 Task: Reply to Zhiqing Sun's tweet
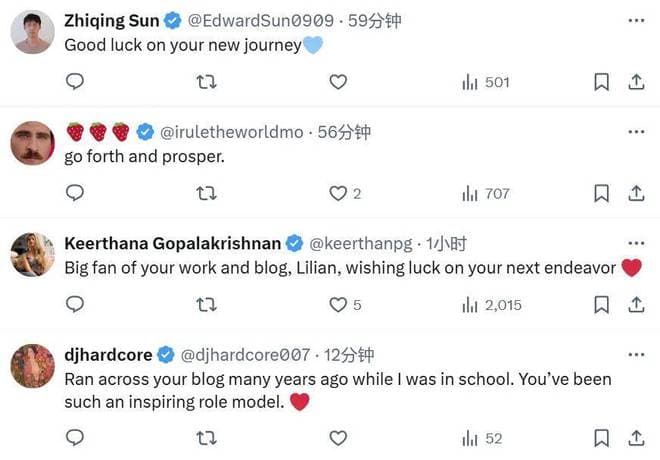pos(75,82)
